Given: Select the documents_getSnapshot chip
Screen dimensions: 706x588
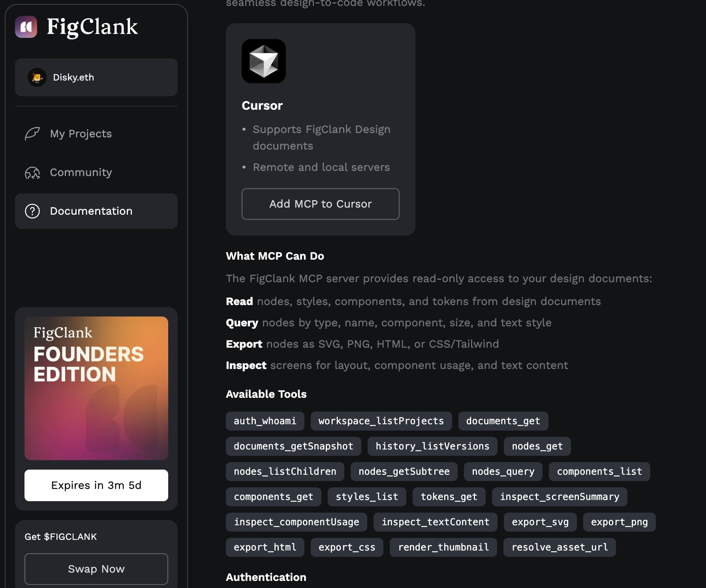Looking at the screenshot, I should click(x=293, y=446).
